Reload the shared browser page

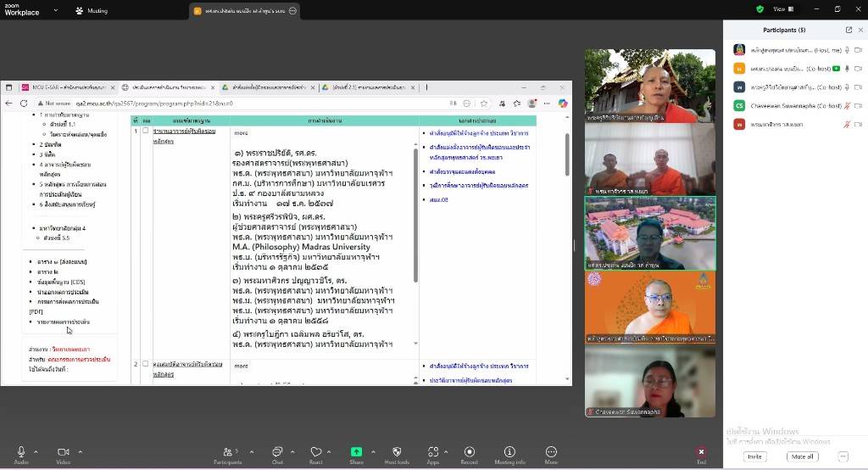click(x=24, y=104)
